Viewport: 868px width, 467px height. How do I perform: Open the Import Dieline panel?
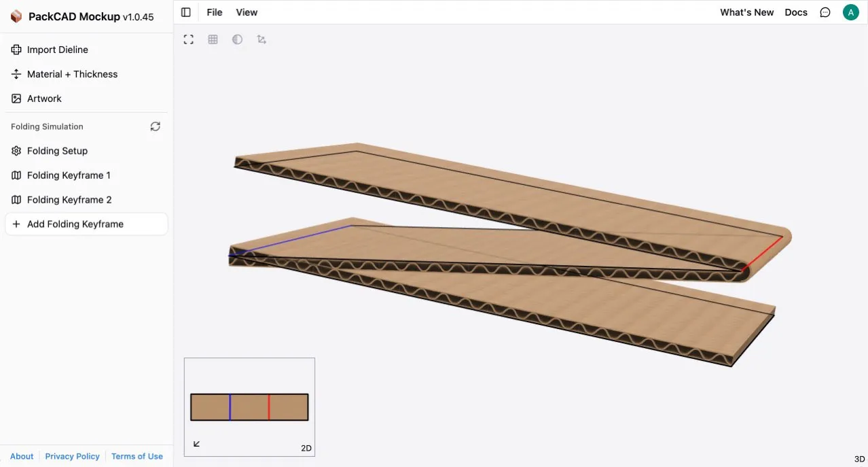point(57,49)
